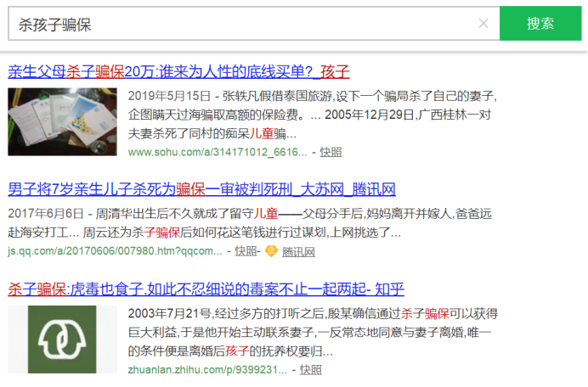Viewport: 588px width, 387px height.
Task: View 快照 for the sohu result
Action: (331, 152)
